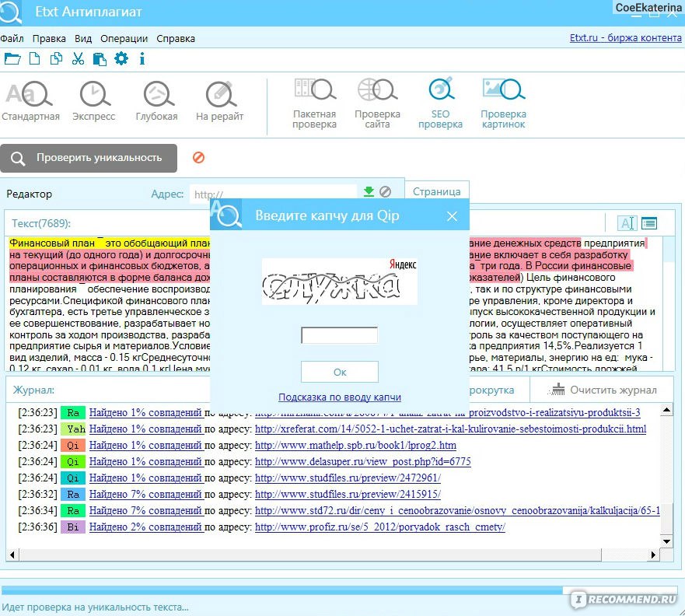The width and height of the screenshot is (685, 616).
Task: Click the Qi tag on the mathelp.spb.ru row
Action: [x=73, y=445]
